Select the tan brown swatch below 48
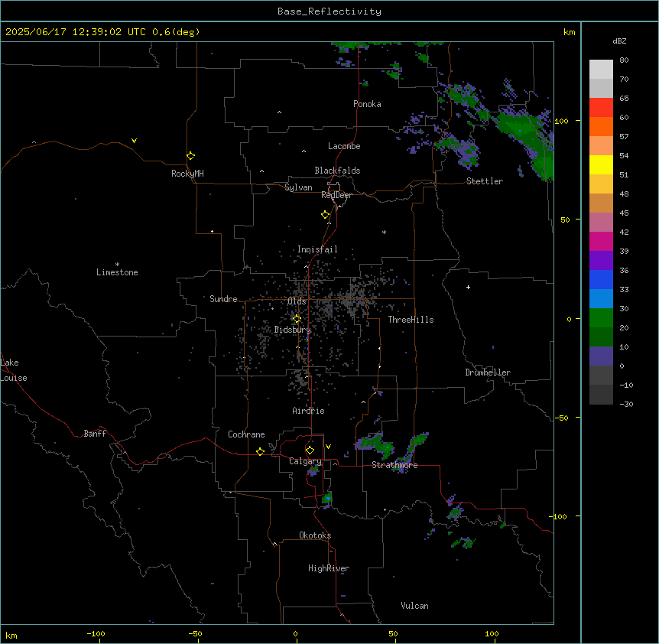Image resolution: width=659 pixels, height=644 pixels. tap(601, 203)
